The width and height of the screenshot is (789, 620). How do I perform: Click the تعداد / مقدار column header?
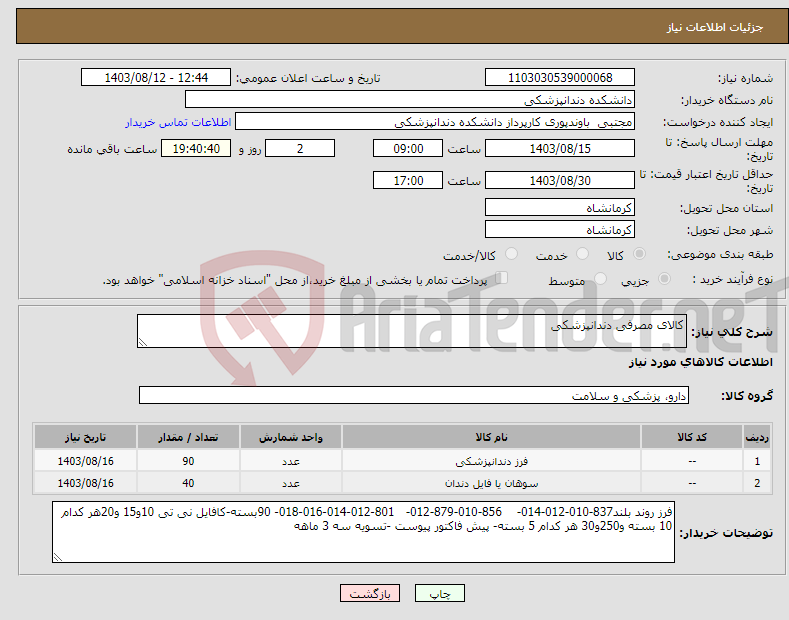pyautogui.click(x=188, y=437)
